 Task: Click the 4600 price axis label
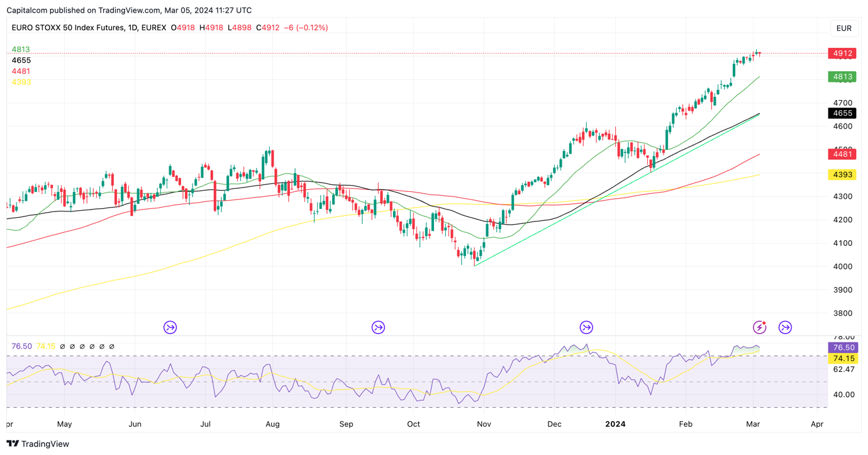843,126
